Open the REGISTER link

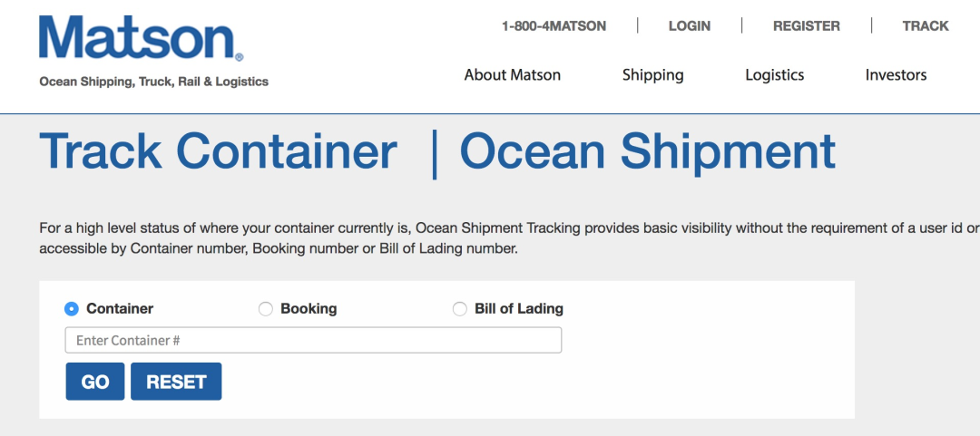click(807, 26)
